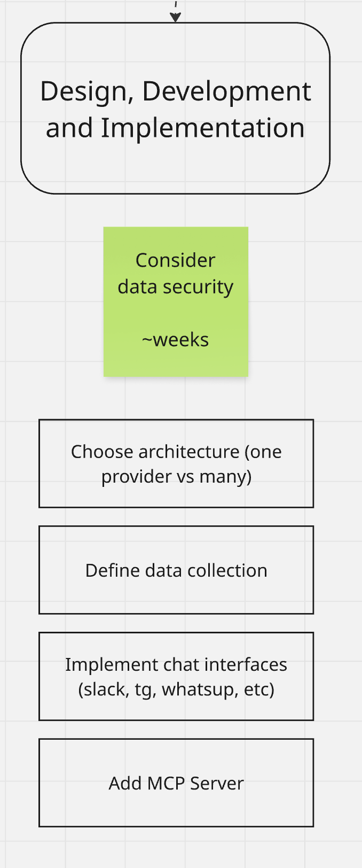This screenshot has height=868, width=362.
Task: Click the 'Design, Development' title text line
Action: [175, 91]
